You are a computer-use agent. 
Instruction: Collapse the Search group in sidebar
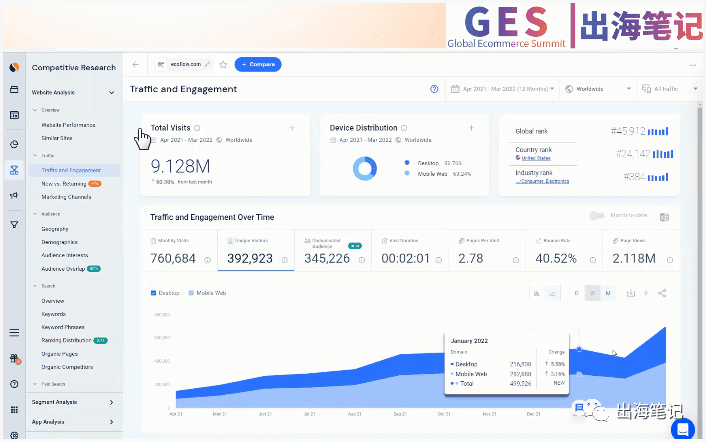[x=35, y=286]
